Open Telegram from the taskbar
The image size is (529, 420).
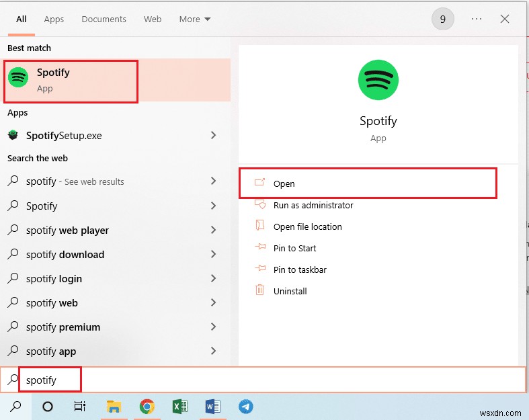[246, 407]
